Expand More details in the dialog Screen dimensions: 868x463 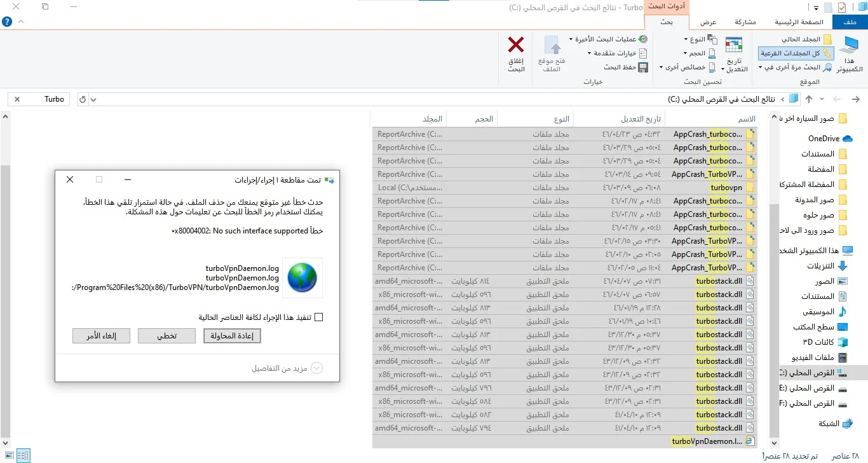[x=287, y=368]
